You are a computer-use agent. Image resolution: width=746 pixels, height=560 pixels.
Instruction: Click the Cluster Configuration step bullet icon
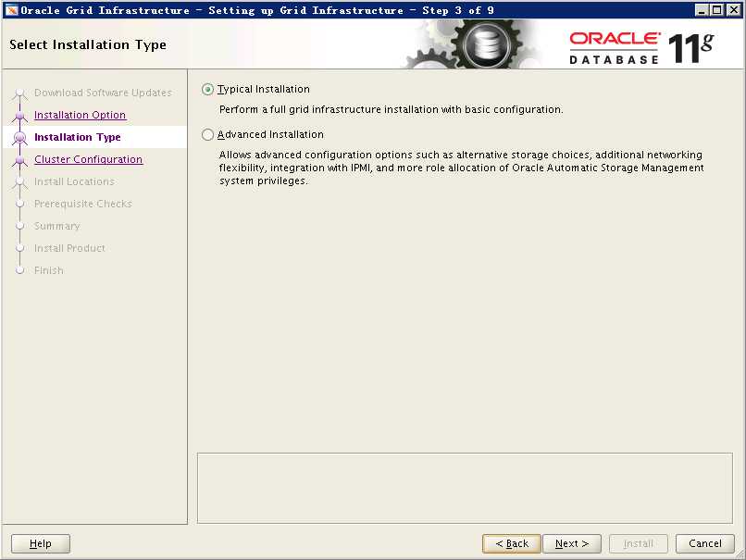[x=20, y=160]
